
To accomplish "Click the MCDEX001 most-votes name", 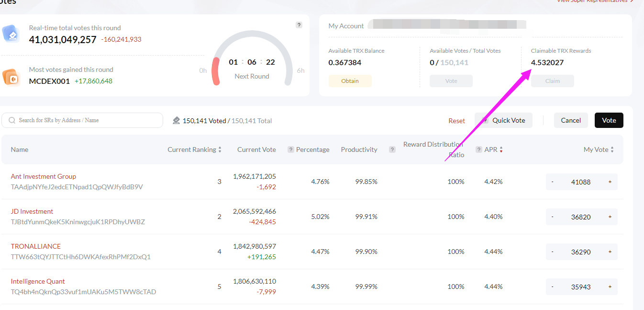I will (49, 81).
